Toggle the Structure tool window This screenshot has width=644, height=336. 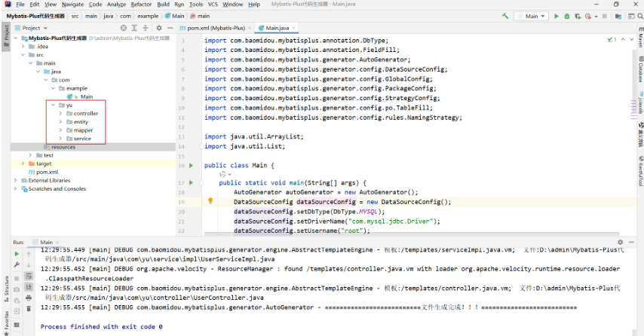[6, 289]
